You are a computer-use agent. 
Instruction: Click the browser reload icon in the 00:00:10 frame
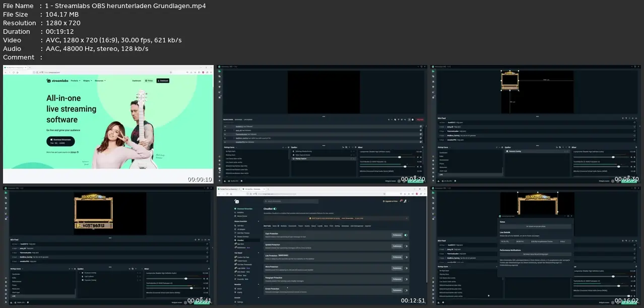coord(14,72)
